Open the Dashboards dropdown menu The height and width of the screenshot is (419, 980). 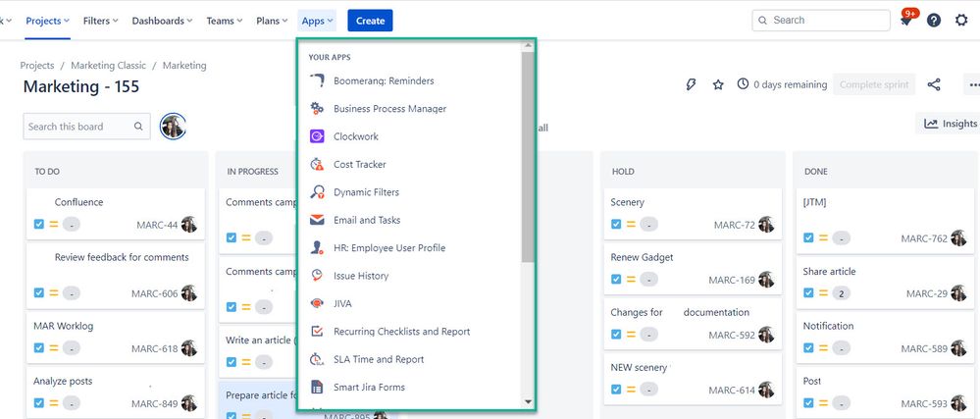click(x=163, y=21)
